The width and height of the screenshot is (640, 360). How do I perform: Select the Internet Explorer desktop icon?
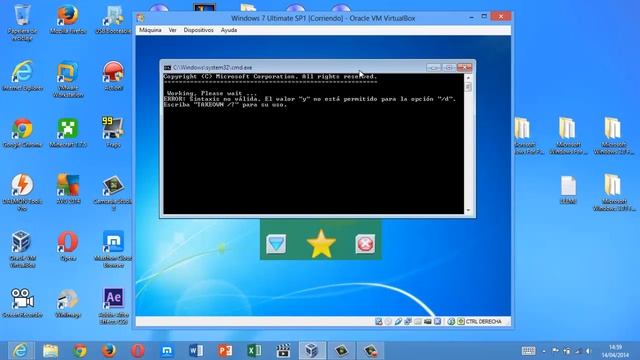click(x=22, y=76)
